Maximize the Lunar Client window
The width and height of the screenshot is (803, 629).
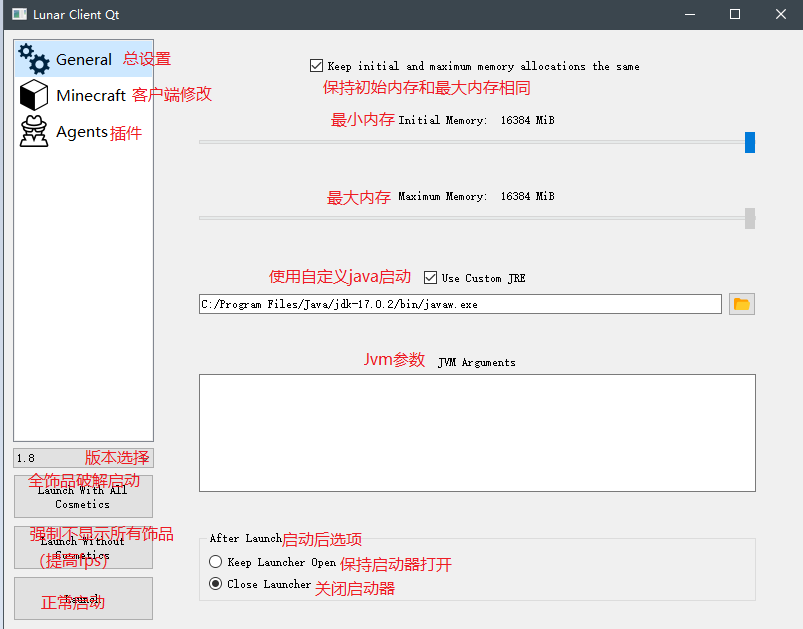pos(735,14)
